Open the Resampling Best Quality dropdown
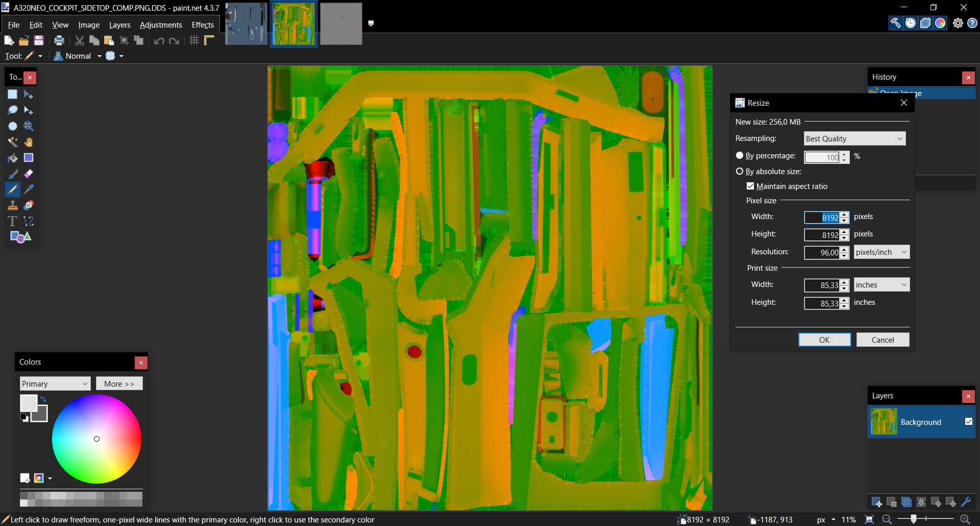Viewport: 980px width, 526px height. pos(854,138)
